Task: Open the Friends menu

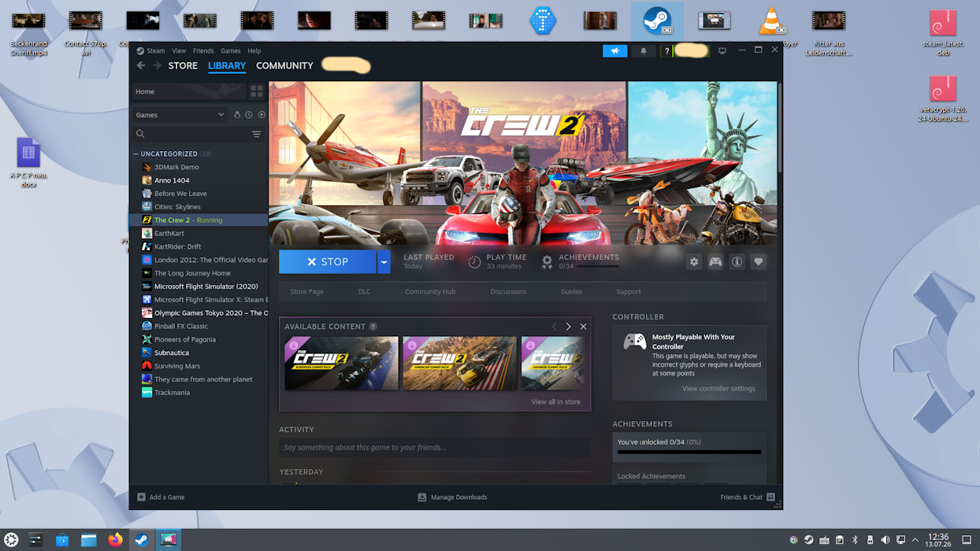Action: (203, 51)
